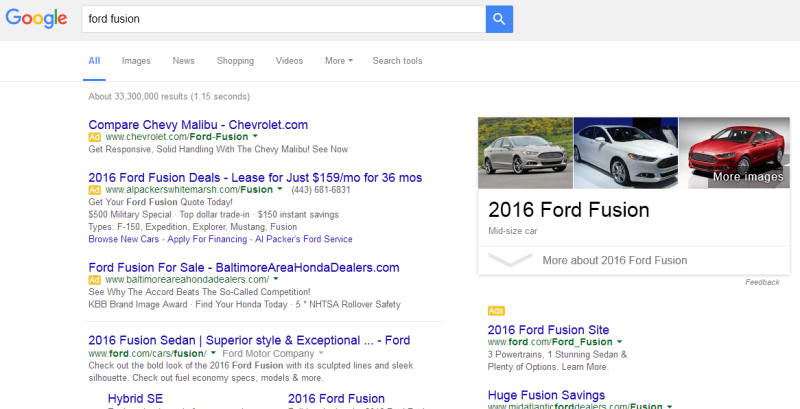Open the silver Ford Fusion thumbnail
The height and width of the screenshot is (409, 800).
525,153
